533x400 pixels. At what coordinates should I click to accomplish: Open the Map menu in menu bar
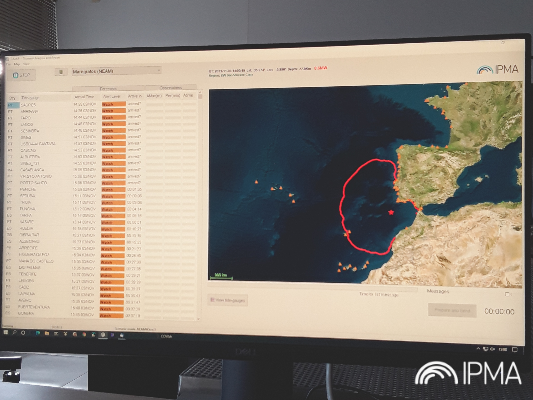pyautogui.click(x=17, y=64)
